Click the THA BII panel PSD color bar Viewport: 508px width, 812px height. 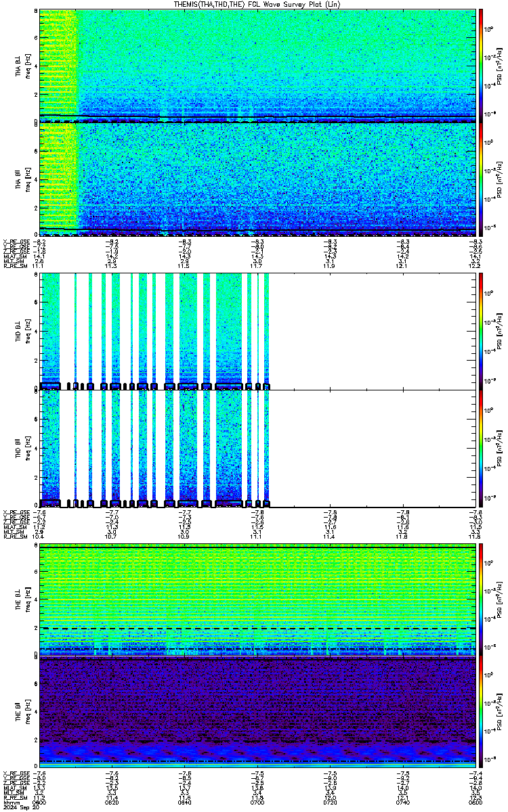coord(482,179)
